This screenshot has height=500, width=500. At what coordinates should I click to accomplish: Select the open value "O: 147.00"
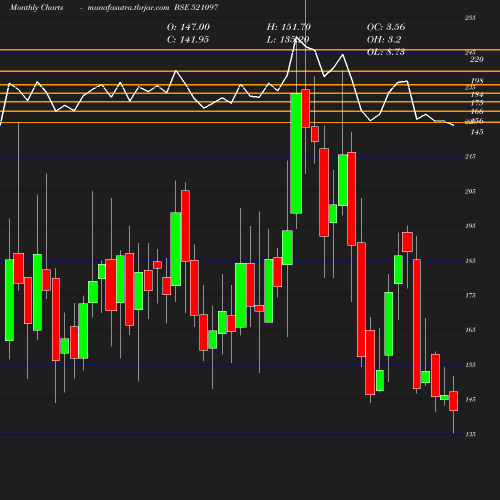coord(188,27)
